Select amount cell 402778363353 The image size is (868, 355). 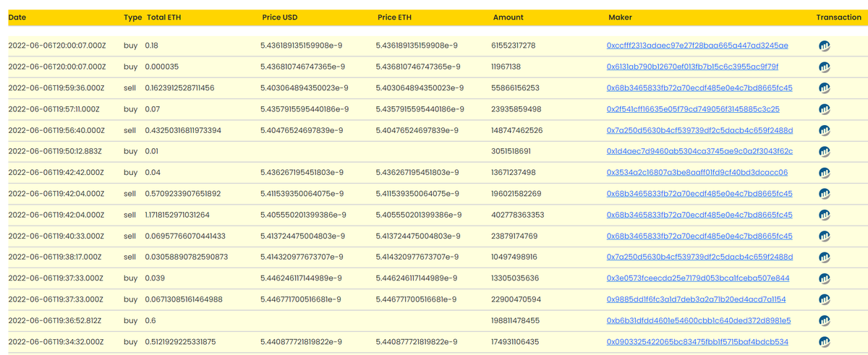coord(518,215)
